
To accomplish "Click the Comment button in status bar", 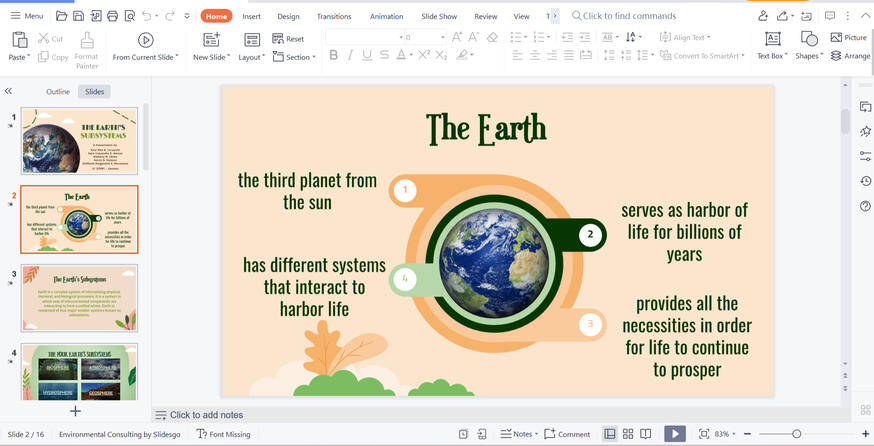I will pos(568,434).
